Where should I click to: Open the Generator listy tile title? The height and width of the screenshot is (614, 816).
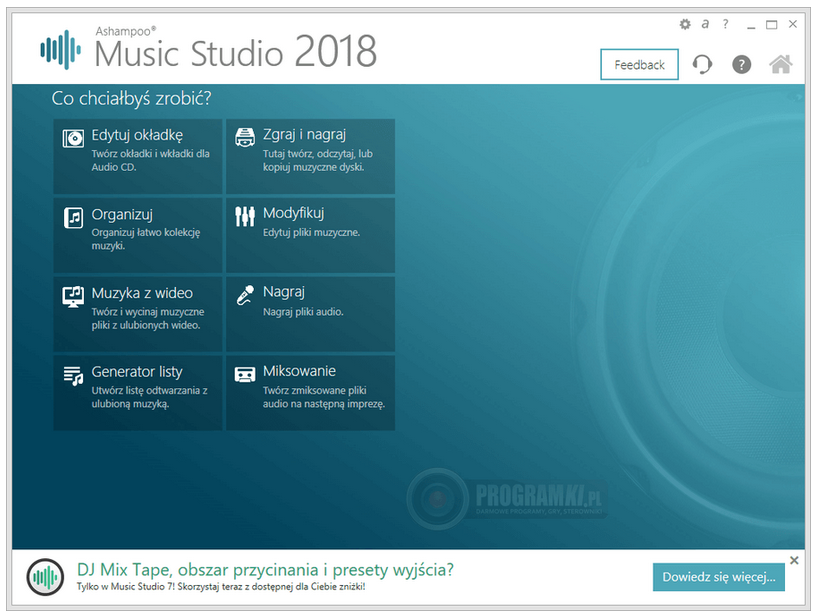pyautogui.click(x=137, y=372)
